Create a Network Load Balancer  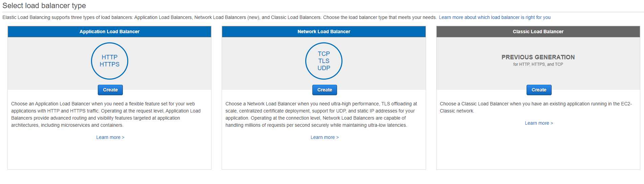(325, 90)
